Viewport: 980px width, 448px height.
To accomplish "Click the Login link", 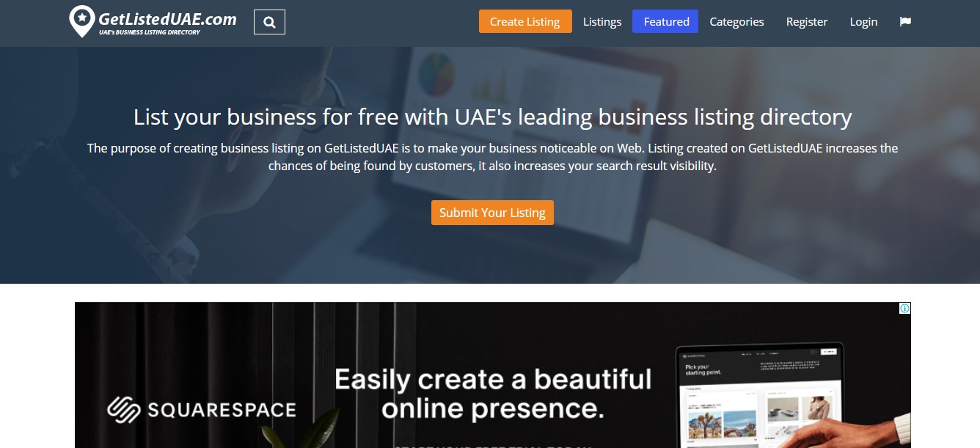I will [x=863, y=21].
